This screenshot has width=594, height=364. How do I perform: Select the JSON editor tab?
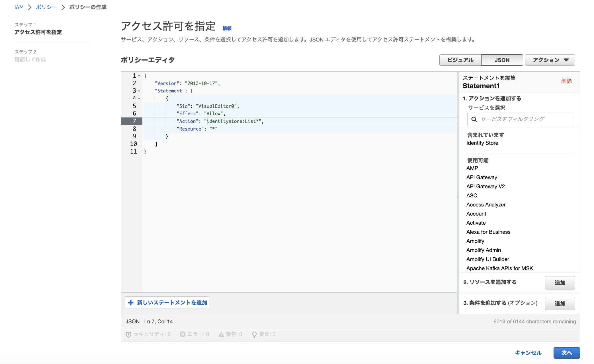tap(502, 60)
